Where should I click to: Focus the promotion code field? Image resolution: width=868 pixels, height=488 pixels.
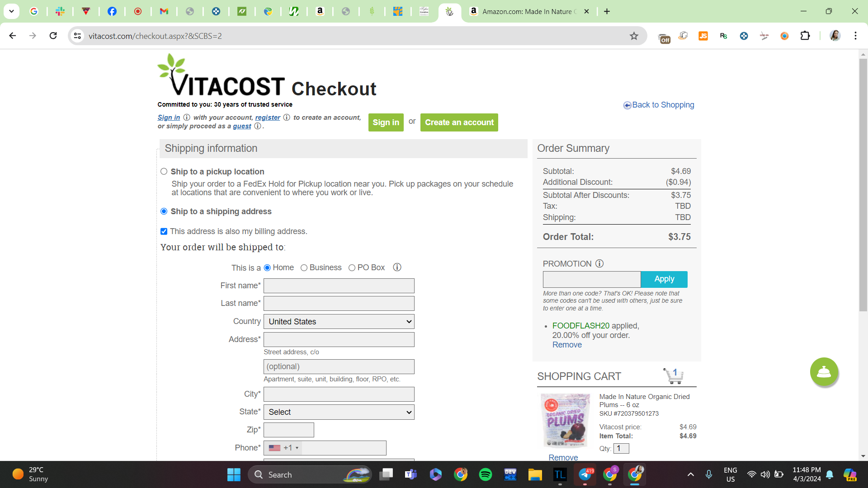click(x=592, y=279)
